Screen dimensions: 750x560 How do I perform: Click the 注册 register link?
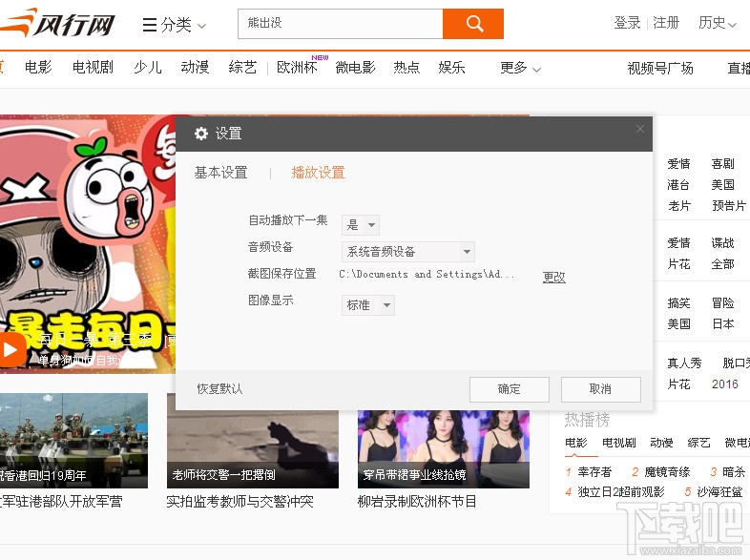click(x=666, y=23)
